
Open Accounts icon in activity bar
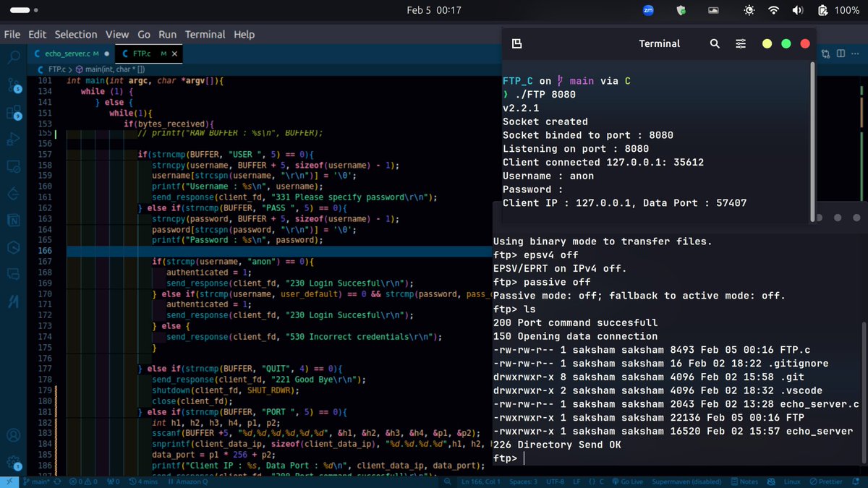coord(13,436)
